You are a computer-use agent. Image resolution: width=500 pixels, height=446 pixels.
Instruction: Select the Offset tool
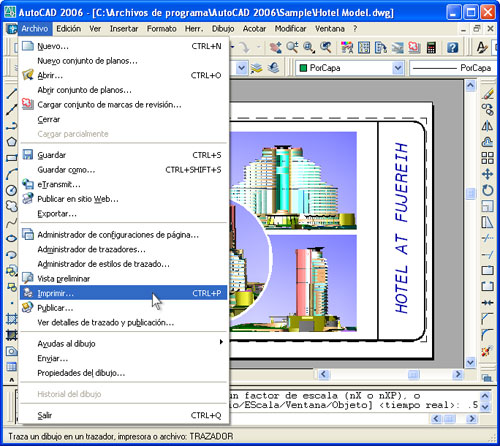coord(487,142)
